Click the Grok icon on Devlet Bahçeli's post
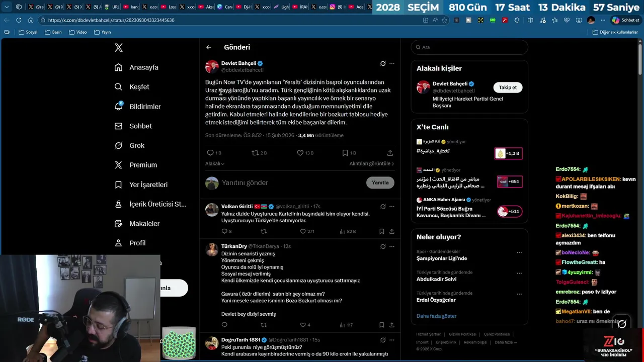The width and height of the screenshot is (644, 362). [383, 63]
